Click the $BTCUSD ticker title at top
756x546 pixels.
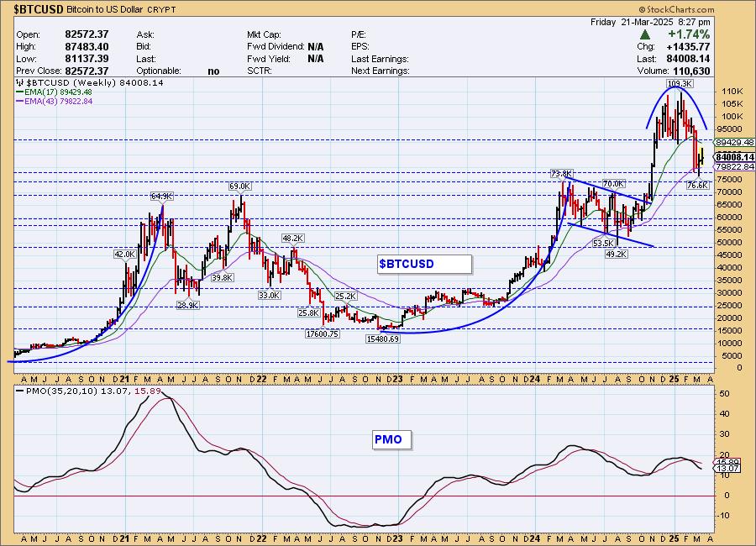(x=39, y=9)
